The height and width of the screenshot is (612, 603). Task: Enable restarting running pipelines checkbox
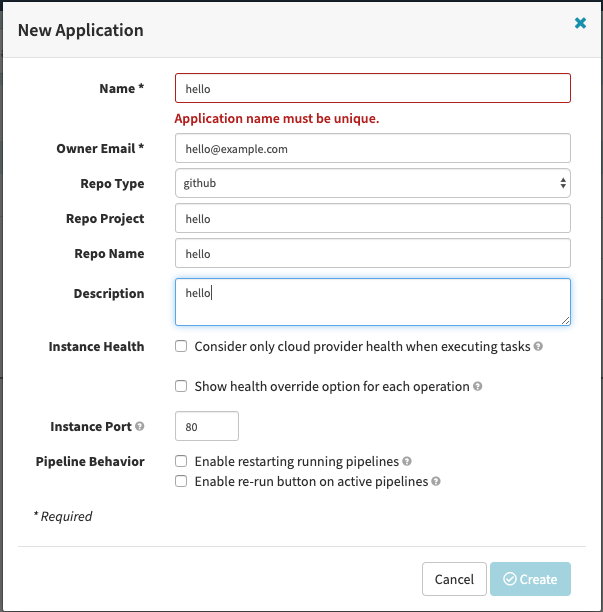pos(181,461)
